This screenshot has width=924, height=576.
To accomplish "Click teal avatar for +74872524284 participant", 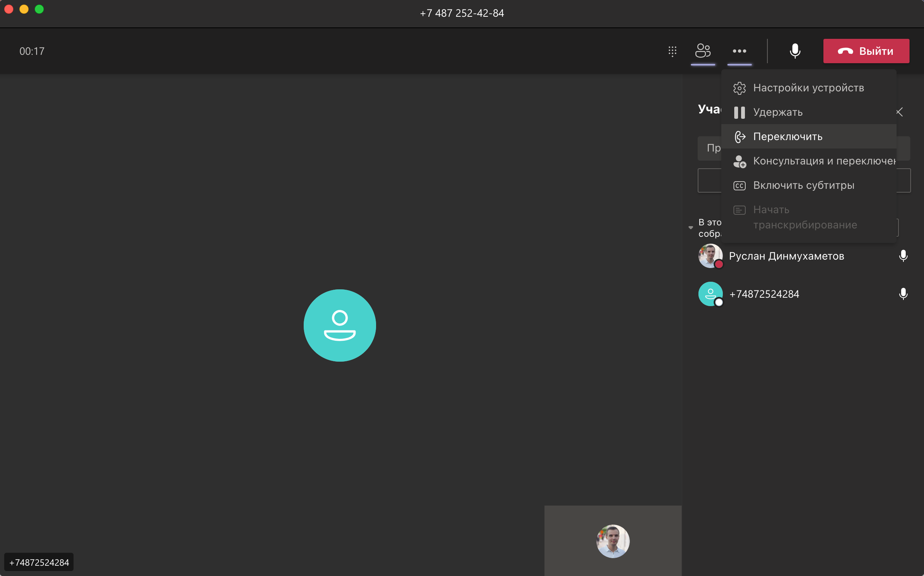I will 710,294.
